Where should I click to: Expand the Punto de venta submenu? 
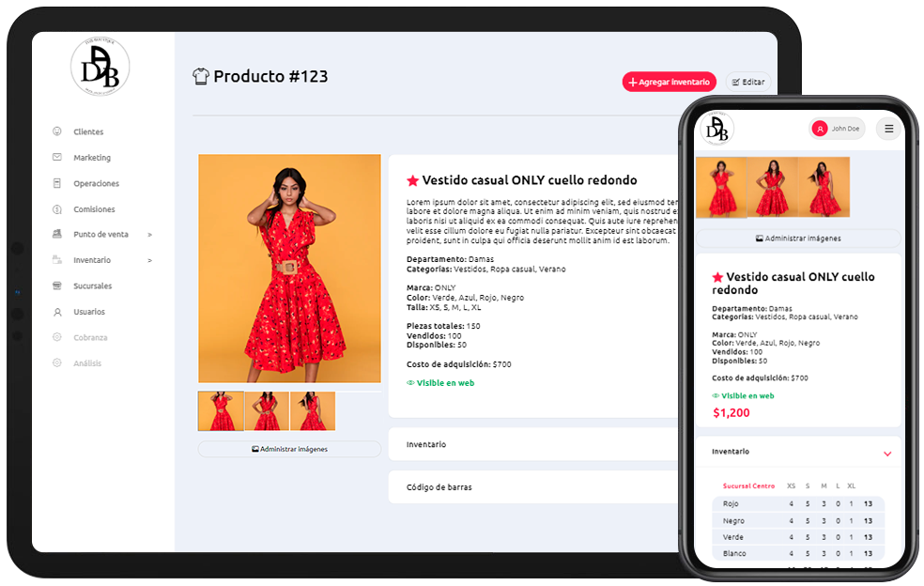pos(147,234)
